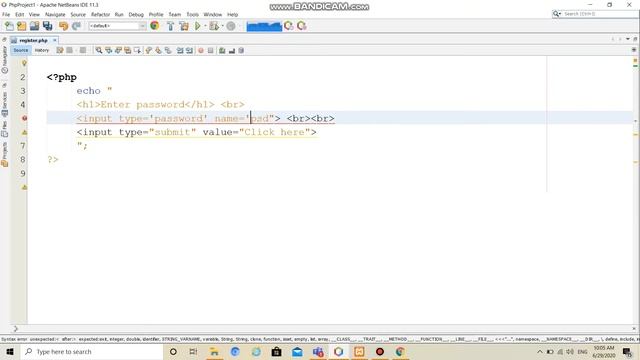
Task: Click the Shift Line Right icon
Action: 189,50
